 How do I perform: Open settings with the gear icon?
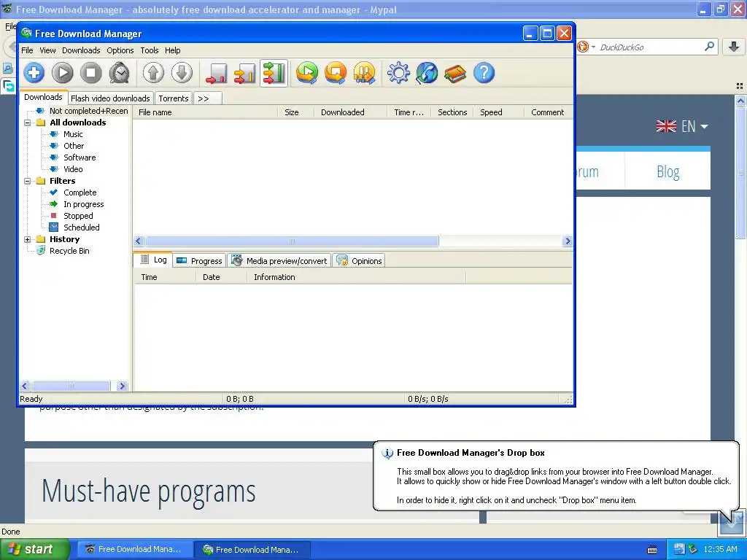pos(398,73)
